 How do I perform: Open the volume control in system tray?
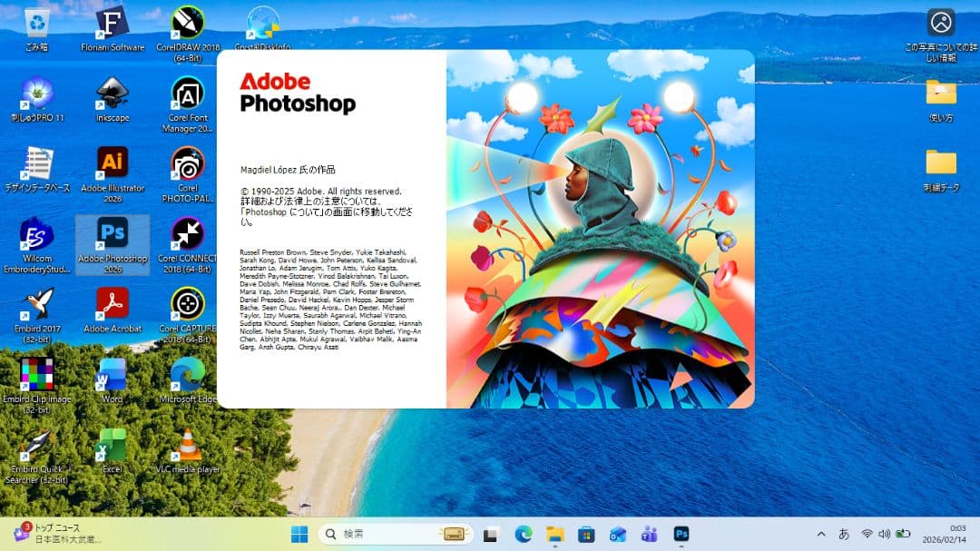point(884,534)
